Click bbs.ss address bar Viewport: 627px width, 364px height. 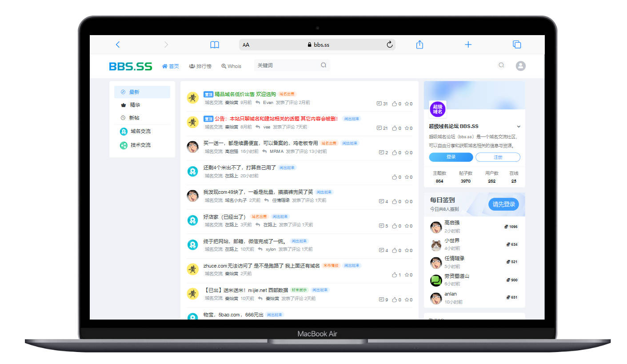coord(317,44)
